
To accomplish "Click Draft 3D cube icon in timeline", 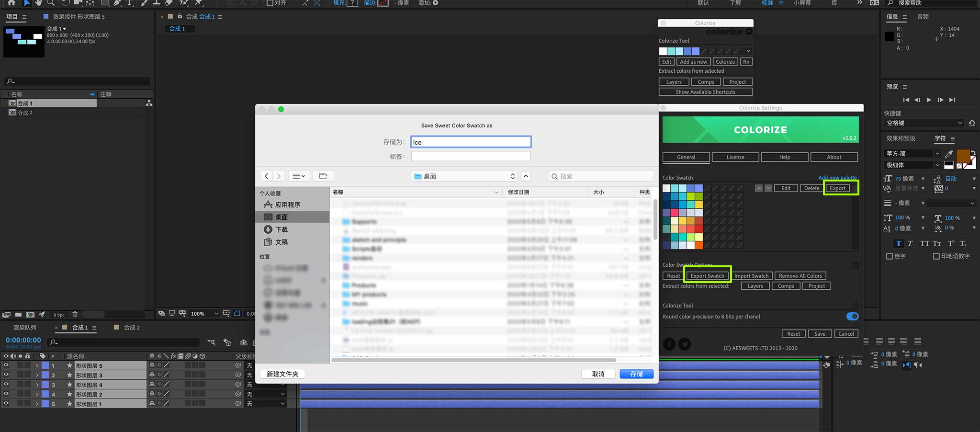I will point(227,342).
